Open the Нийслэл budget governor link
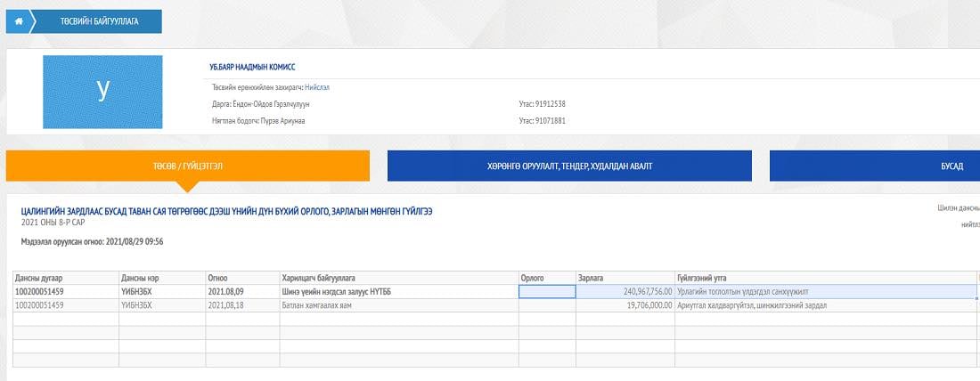980x381 pixels. point(317,87)
